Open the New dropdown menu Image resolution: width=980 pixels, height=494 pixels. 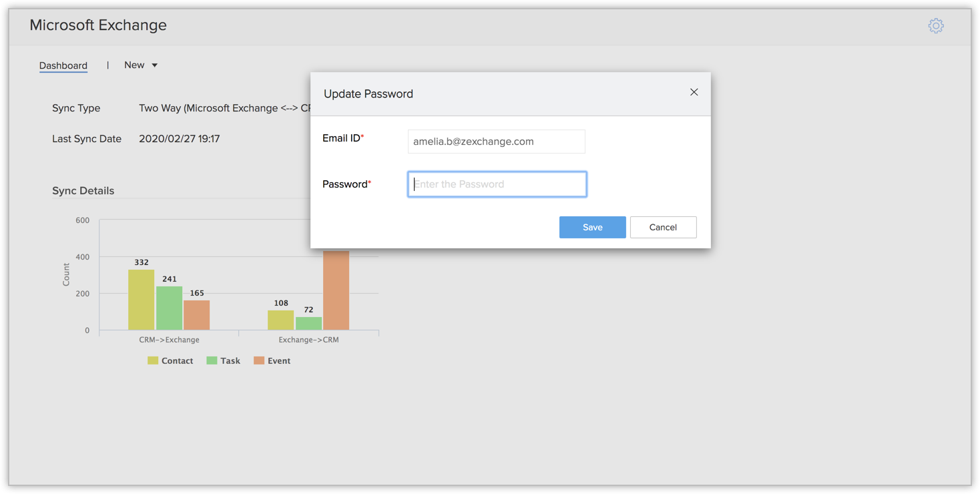tap(135, 65)
